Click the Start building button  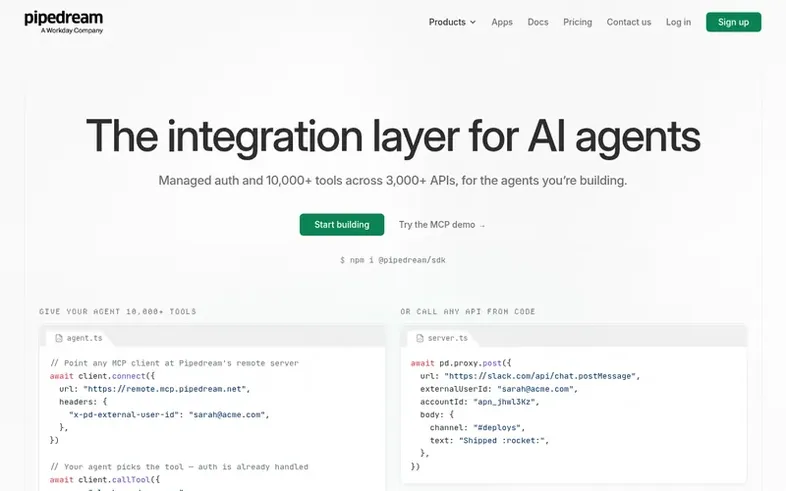[x=342, y=224]
